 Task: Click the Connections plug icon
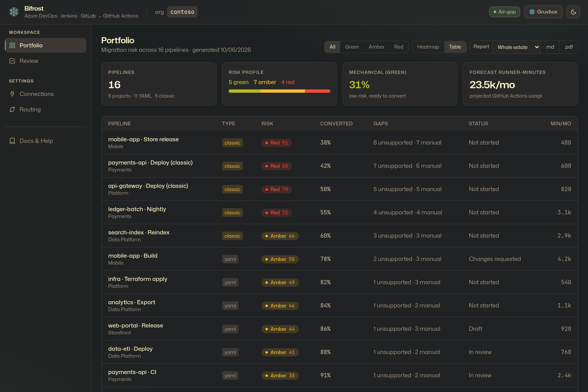point(12,94)
